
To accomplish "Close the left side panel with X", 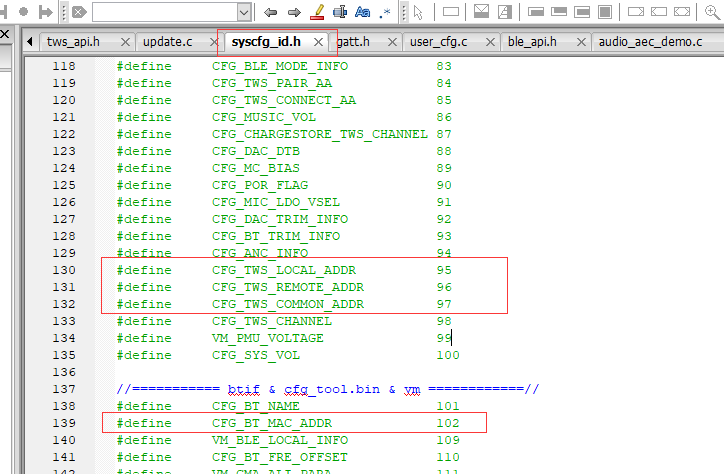I will point(5,33).
